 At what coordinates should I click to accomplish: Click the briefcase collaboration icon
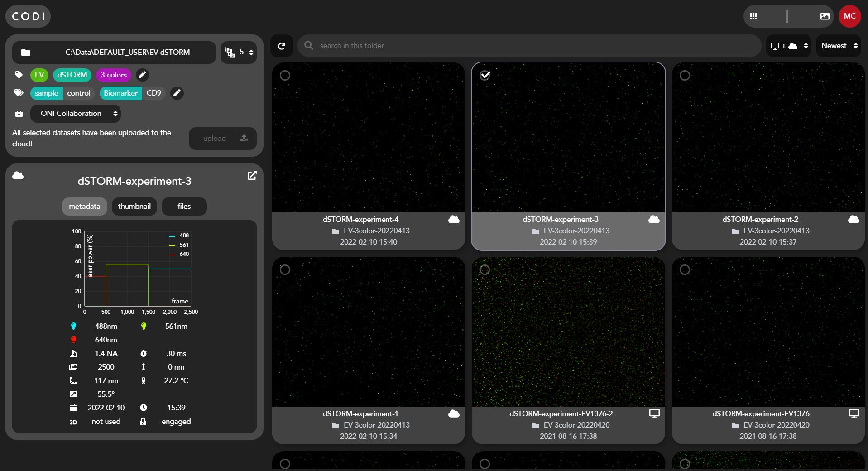(x=19, y=114)
